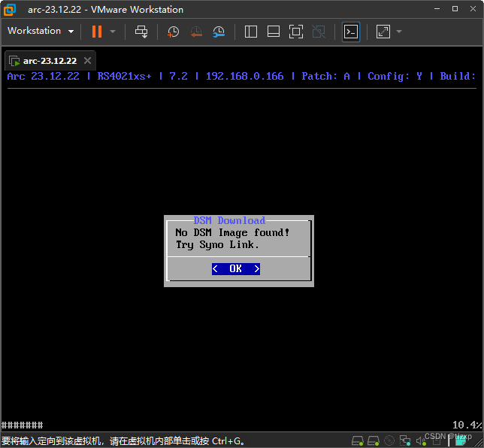Click the first hard disk status icon
Screen dimensions: 484x448
tap(358, 441)
